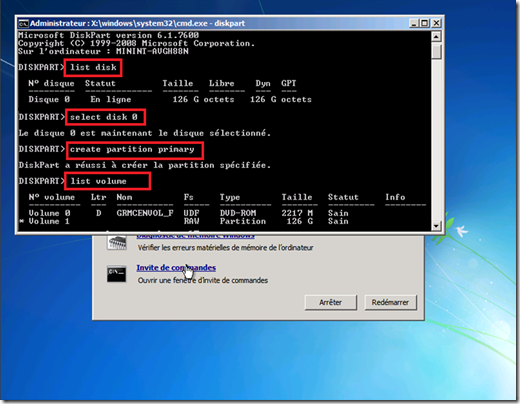Click the command prompt icon in recovery options
Viewport: 520px width, 404px height.
click(116, 274)
